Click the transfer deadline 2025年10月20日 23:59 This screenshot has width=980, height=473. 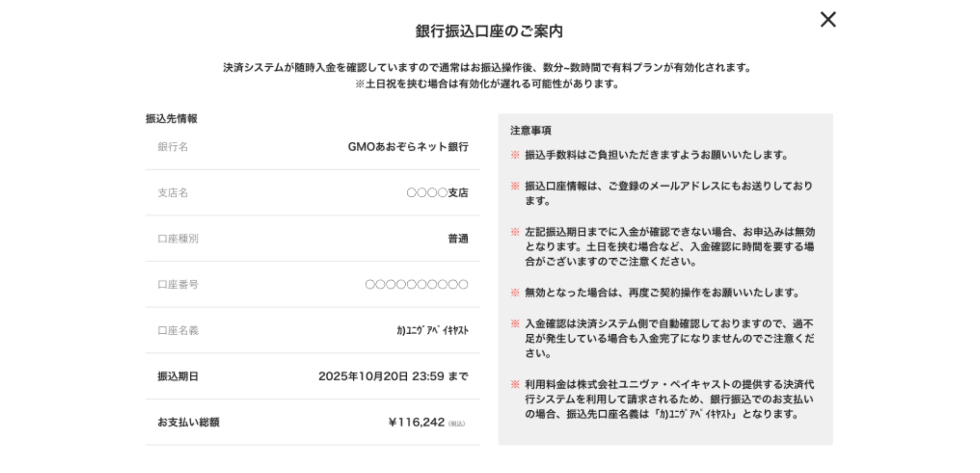393,377
